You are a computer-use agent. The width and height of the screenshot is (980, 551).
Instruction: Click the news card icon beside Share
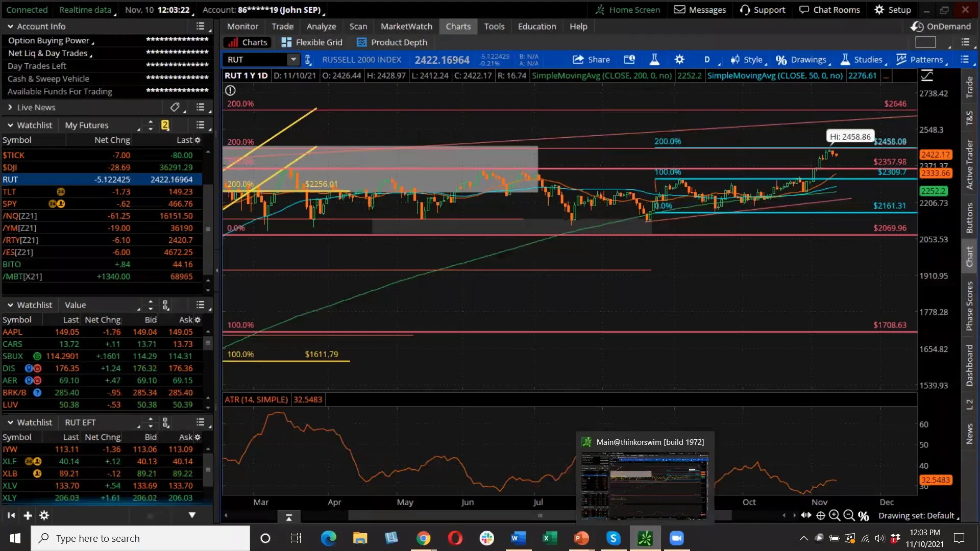[629, 60]
